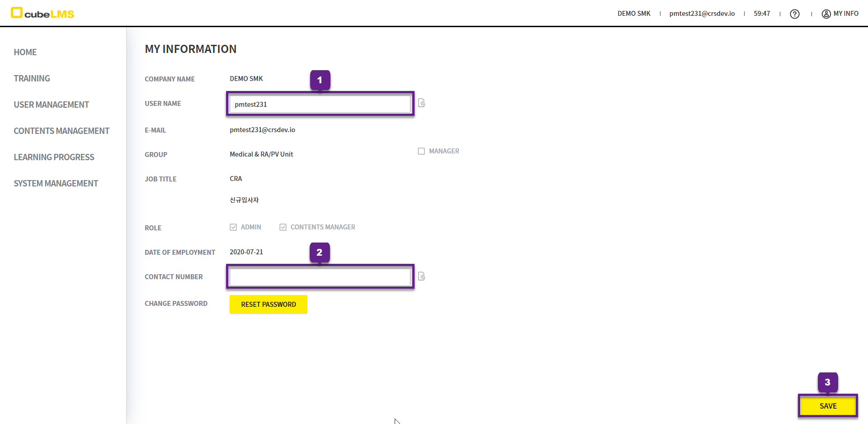Toggle the ADMIN role checkbox
The image size is (868, 424).
(x=233, y=227)
